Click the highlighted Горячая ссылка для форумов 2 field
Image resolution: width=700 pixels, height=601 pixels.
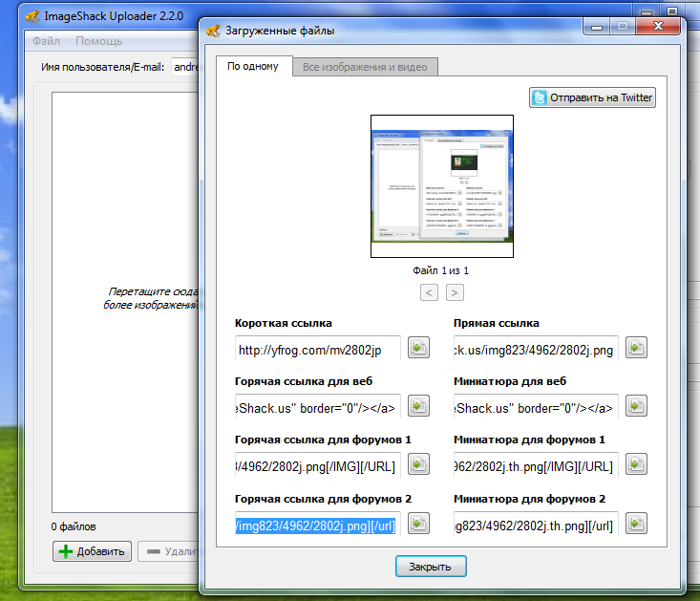317,526
